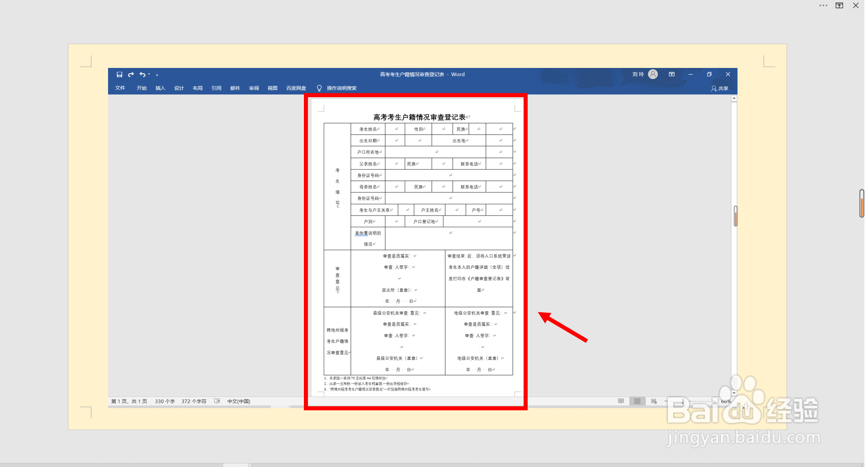The image size is (868, 467).
Task: Click the 66% zoom level
Action: (726, 401)
